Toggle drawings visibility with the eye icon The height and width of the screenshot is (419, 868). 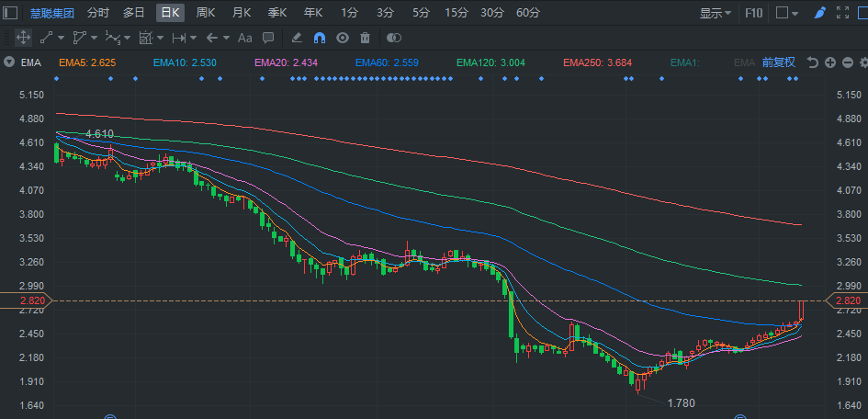(x=343, y=38)
